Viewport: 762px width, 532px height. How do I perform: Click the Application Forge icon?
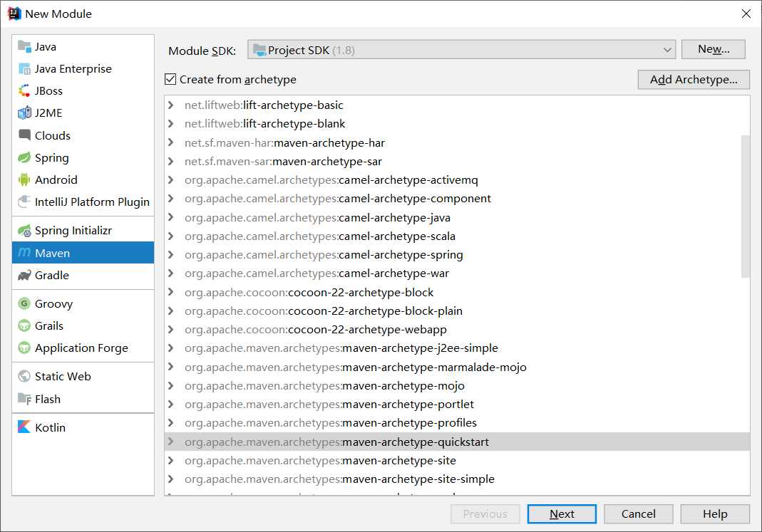tap(24, 348)
